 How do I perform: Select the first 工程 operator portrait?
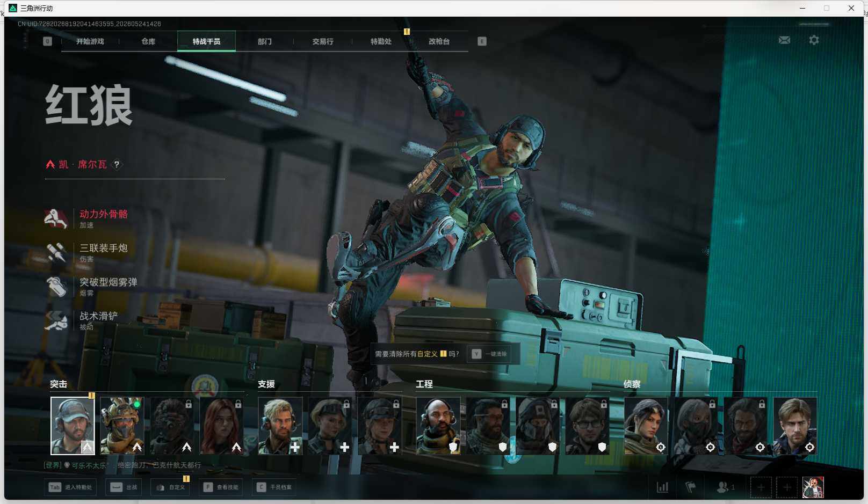(x=438, y=426)
